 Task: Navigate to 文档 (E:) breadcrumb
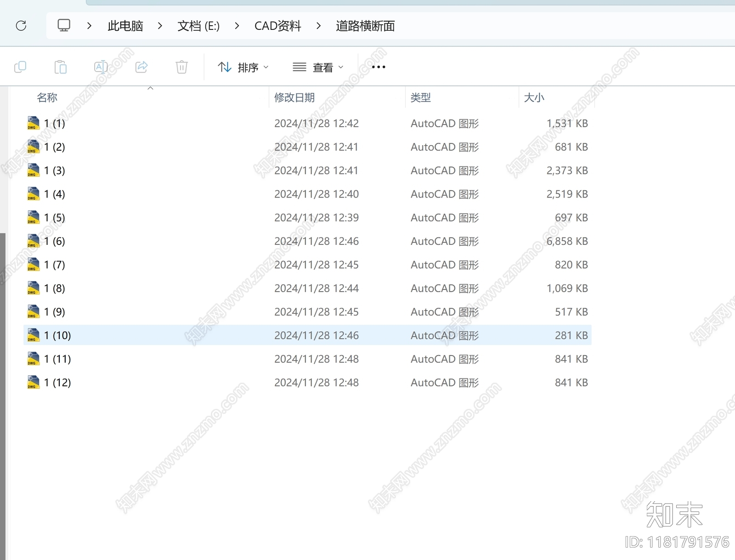198,26
